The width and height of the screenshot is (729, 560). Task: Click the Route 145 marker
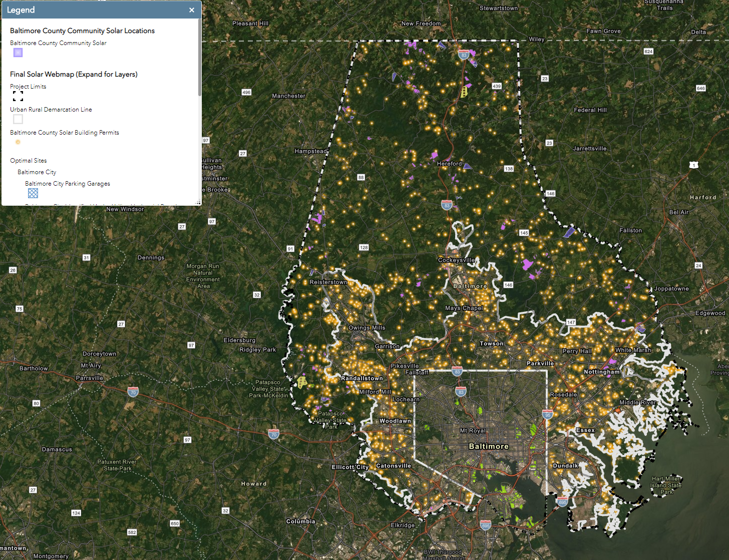click(x=524, y=233)
